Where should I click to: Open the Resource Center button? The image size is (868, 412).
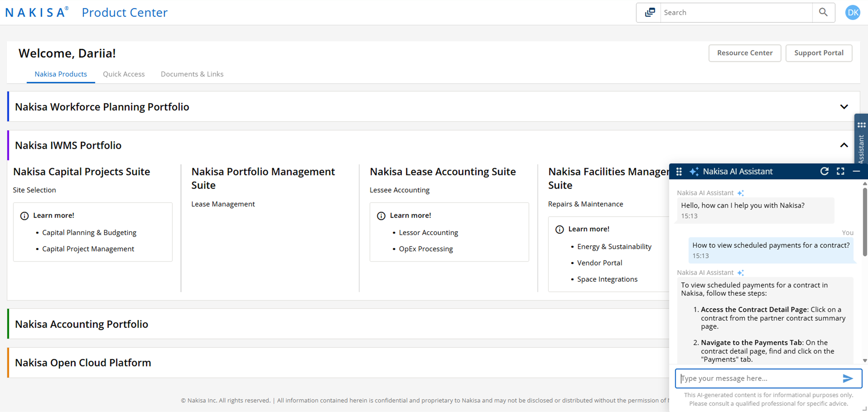point(744,53)
